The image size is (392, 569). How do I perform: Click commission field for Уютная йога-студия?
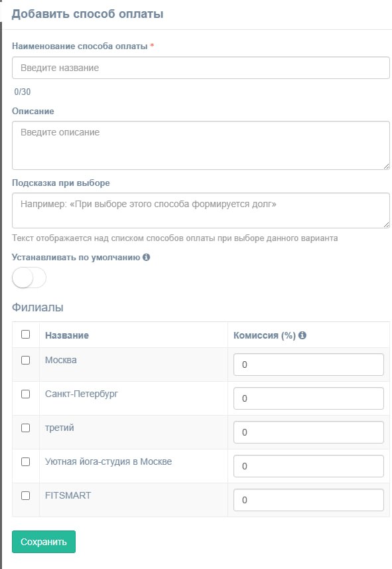tap(308, 466)
